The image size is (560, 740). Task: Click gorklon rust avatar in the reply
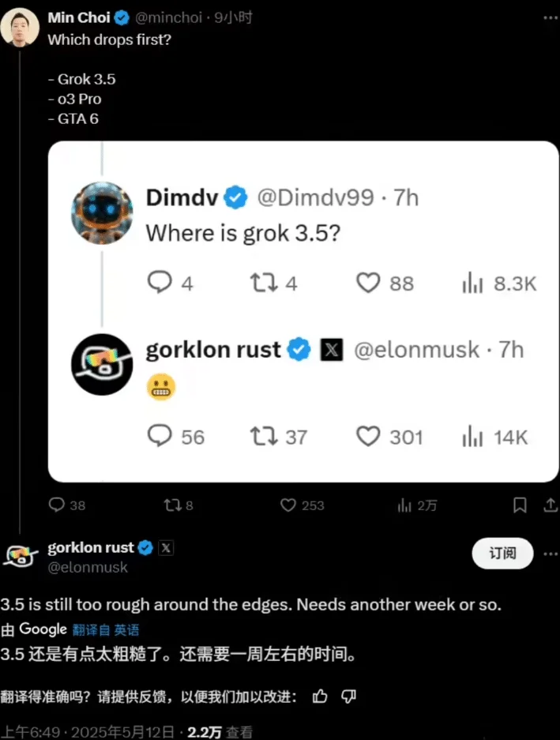click(20, 555)
